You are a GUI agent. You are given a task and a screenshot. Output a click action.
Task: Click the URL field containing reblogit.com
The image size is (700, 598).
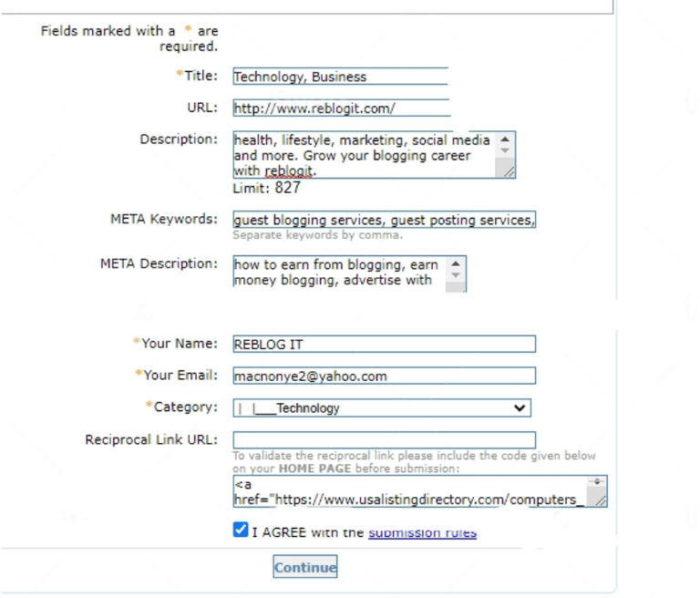340,108
